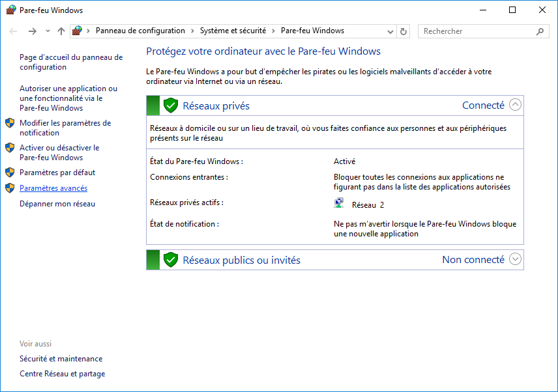Screen dimensions: 558x392
Task: Minimize the Pare-feu Windows window
Action: tap(483, 10)
